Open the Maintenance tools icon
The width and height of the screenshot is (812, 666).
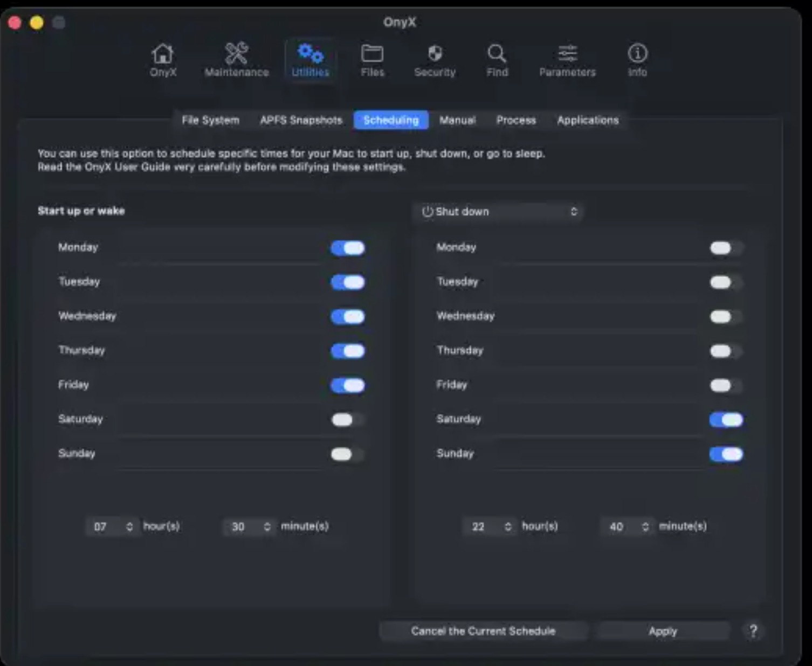[x=236, y=60]
